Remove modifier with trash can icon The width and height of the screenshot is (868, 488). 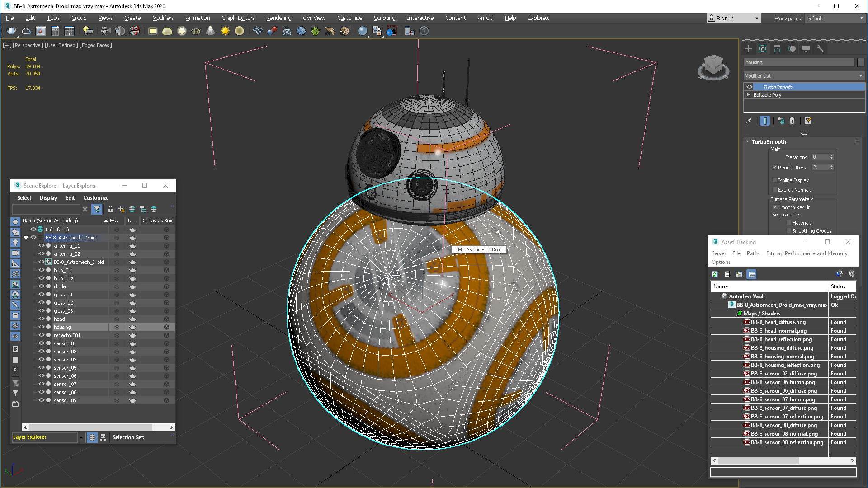click(x=792, y=121)
